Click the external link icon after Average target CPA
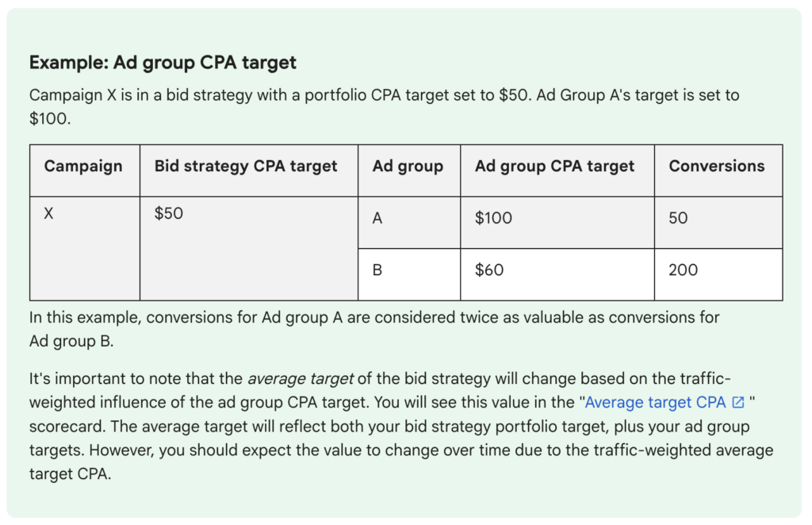Viewport: 812px width, 525px height. pyautogui.click(x=738, y=403)
